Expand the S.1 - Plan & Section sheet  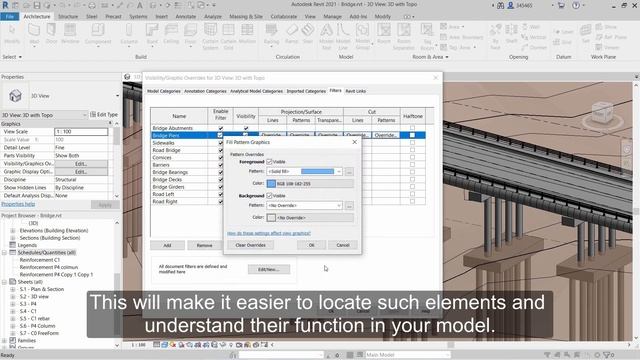click(x=13, y=289)
